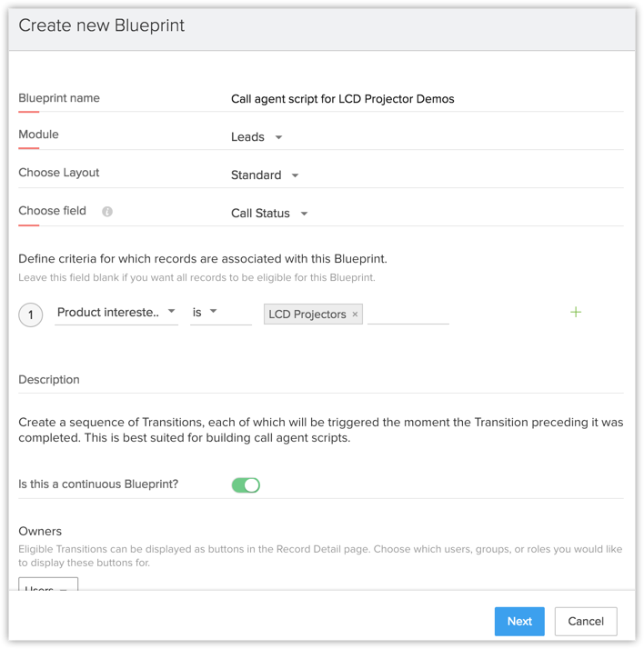The width and height of the screenshot is (644, 649).
Task: Change the 'is' condition operator
Action: pos(213,312)
